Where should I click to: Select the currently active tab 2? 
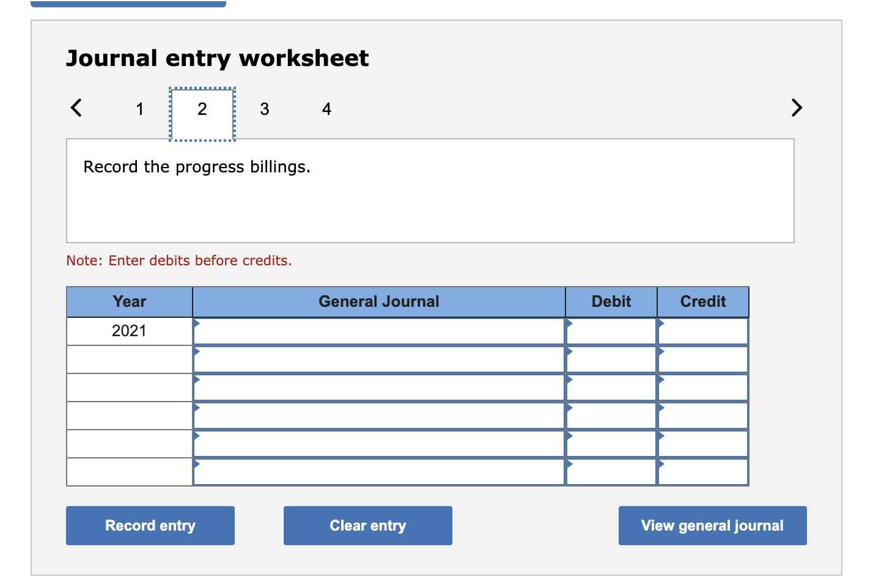202,109
